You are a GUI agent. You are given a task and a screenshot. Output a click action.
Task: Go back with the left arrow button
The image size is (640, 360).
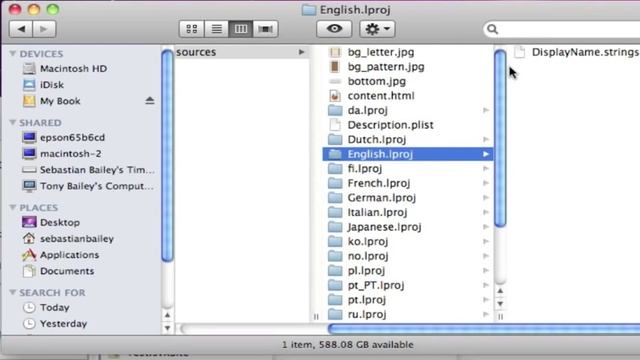click(x=21, y=29)
